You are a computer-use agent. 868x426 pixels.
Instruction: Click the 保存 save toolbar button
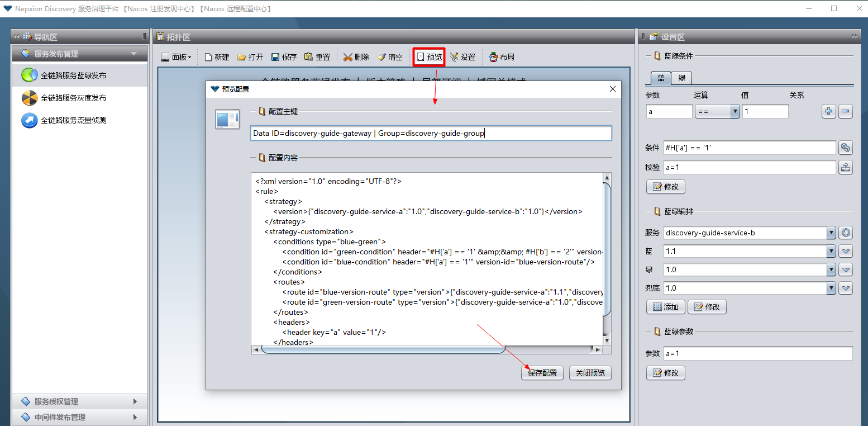click(284, 57)
